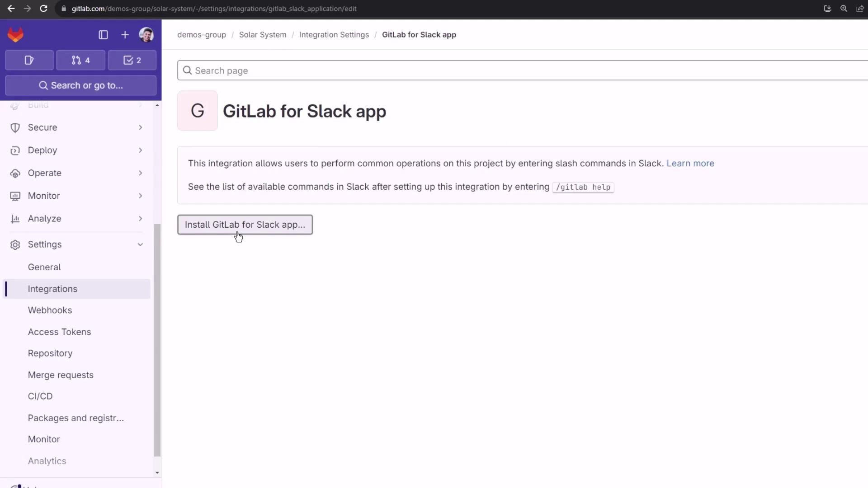The height and width of the screenshot is (488, 868).
Task: Open merge requests counter showing 4
Action: (81, 60)
